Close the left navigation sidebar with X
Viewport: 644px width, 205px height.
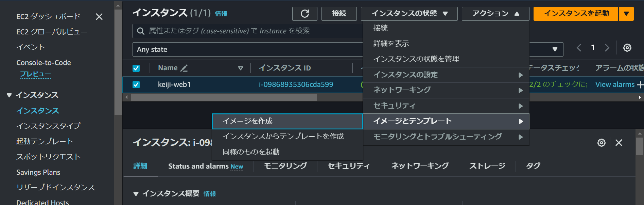click(x=99, y=17)
